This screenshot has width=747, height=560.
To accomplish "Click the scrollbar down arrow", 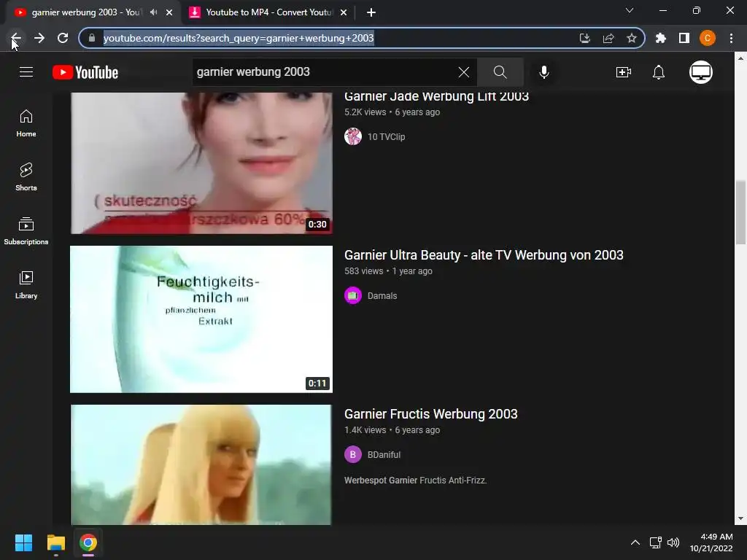I will [740, 518].
